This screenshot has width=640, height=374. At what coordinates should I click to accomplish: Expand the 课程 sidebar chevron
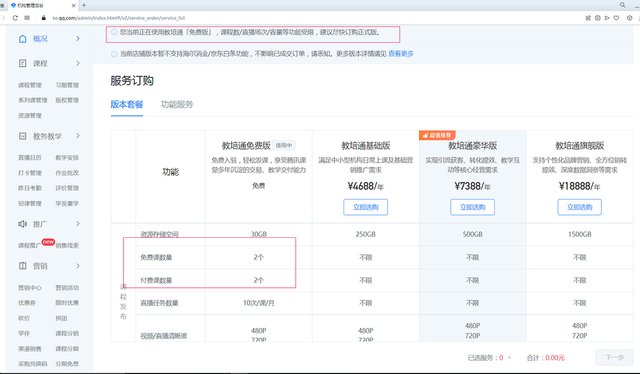pos(78,63)
